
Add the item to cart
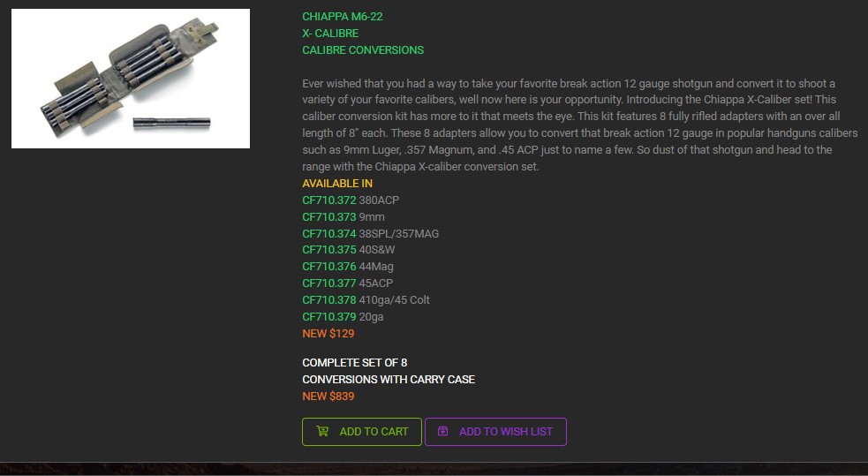(362, 432)
